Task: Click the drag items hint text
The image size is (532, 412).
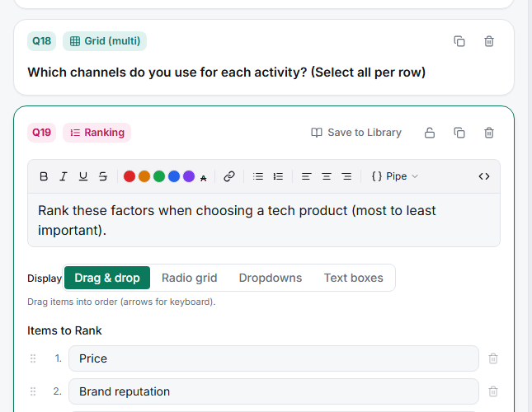Action: pyautogui.click(x=121, y=302)
